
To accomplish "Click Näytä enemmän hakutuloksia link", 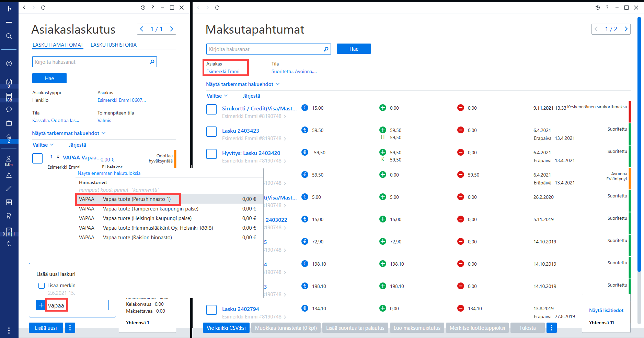I will point(109,173).
